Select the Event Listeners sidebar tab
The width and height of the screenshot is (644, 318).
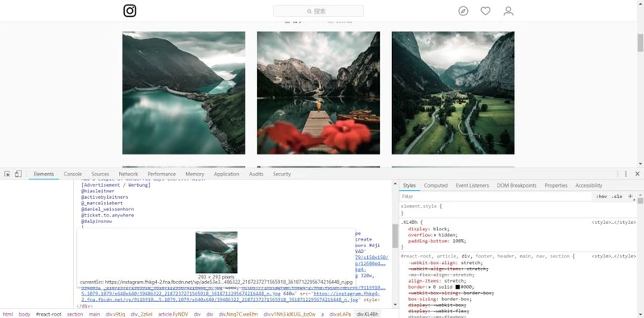coord(473,185)
